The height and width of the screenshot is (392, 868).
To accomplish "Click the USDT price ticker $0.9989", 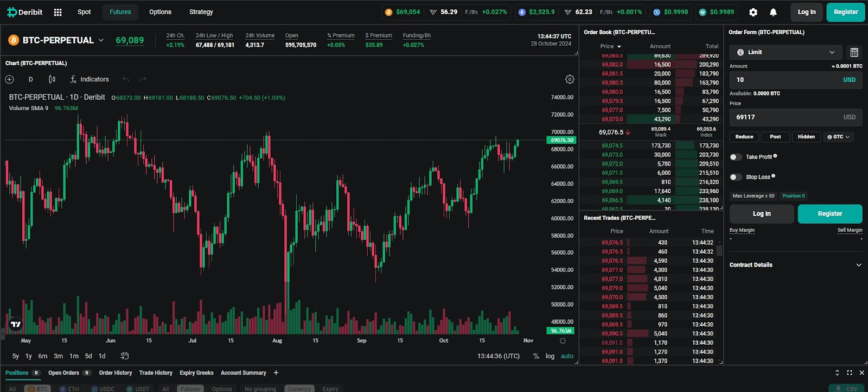I will (716, 12).
